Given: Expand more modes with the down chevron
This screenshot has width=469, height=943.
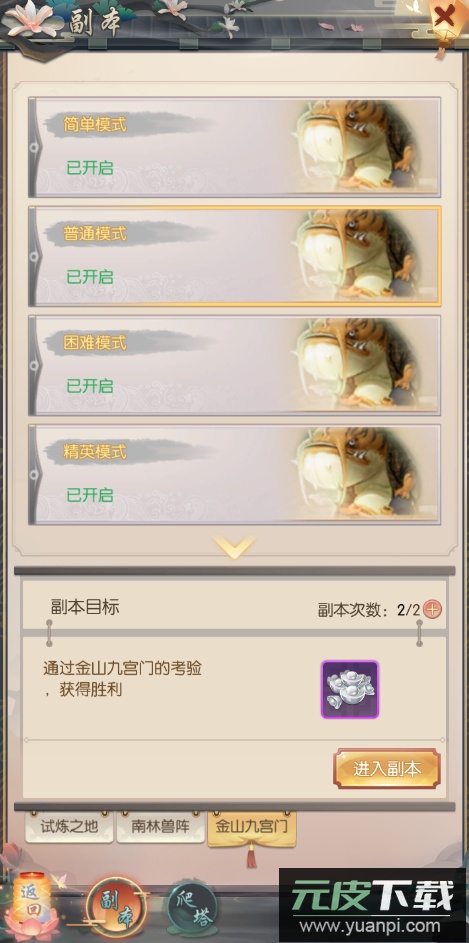Looking at the screenshot, I should point(234,547).
